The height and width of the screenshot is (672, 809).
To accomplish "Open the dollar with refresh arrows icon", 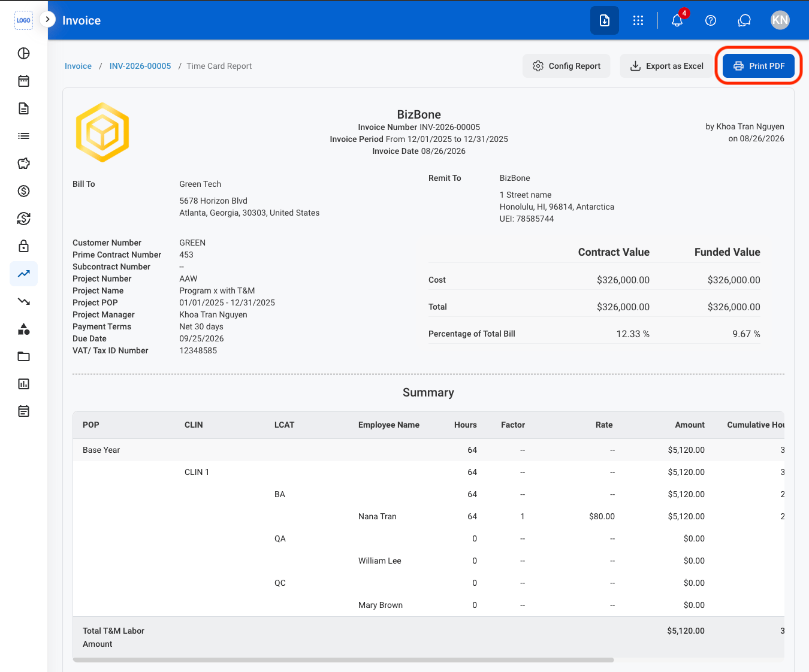I will click(x=23, y=219).
